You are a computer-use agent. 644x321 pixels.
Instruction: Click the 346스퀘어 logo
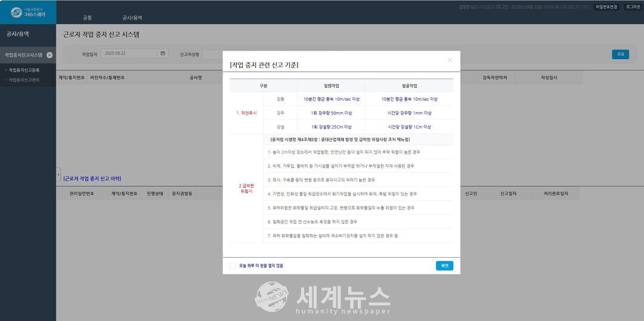[x=27, y=12]
